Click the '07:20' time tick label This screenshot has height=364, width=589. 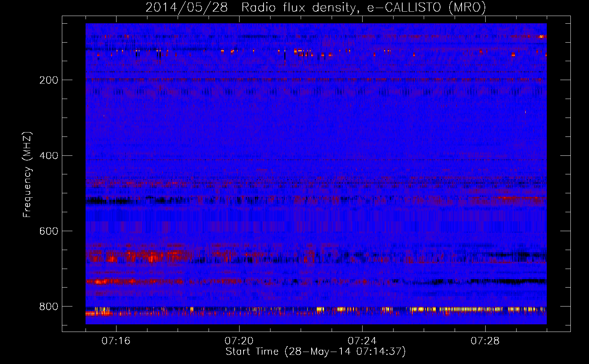click(x=239, y=341)
